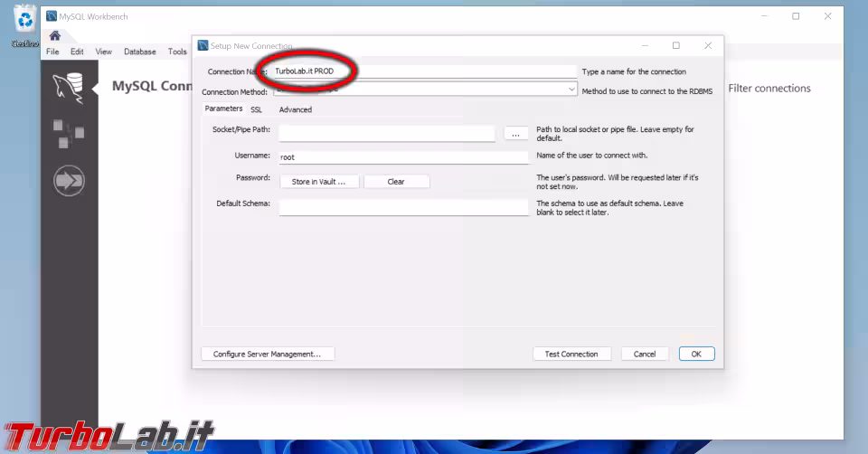
Task: Switch to the SSL tab
Action: (x=256, y=109)
